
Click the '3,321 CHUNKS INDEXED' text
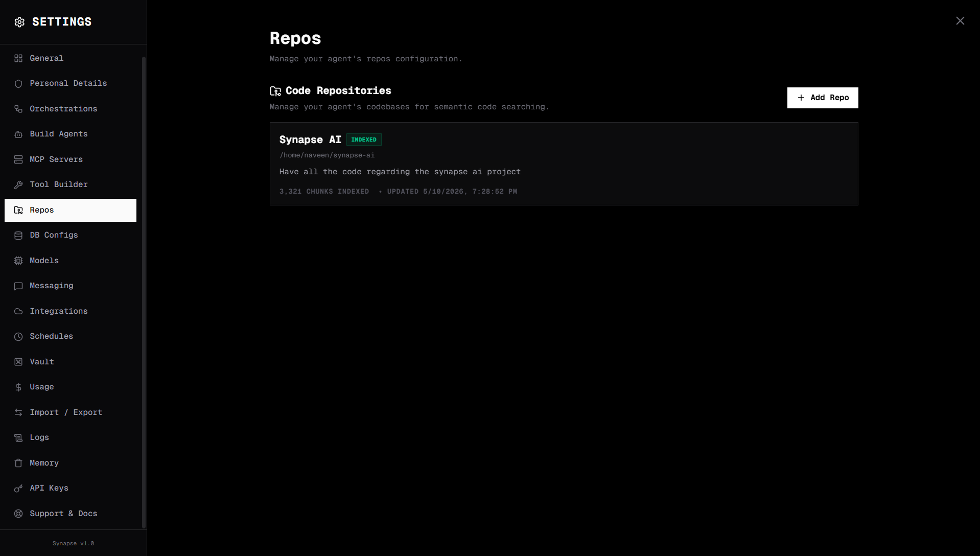[324, 192]
